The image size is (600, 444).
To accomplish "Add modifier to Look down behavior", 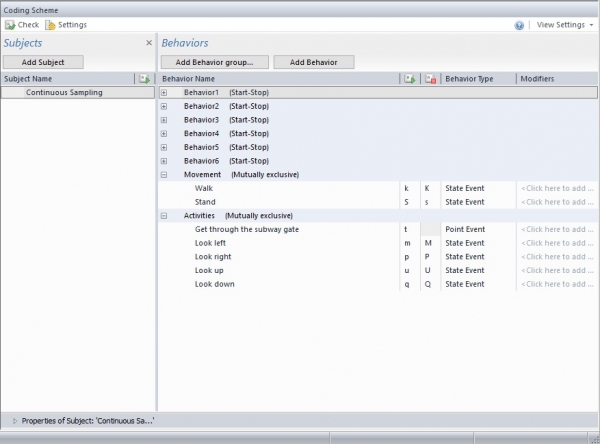I will (557, 284).
